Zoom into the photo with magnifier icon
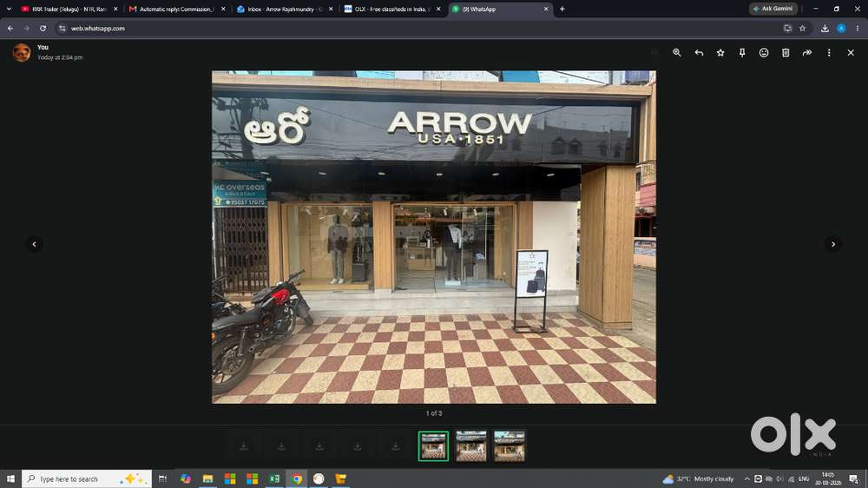 click(x=676, y=53)
